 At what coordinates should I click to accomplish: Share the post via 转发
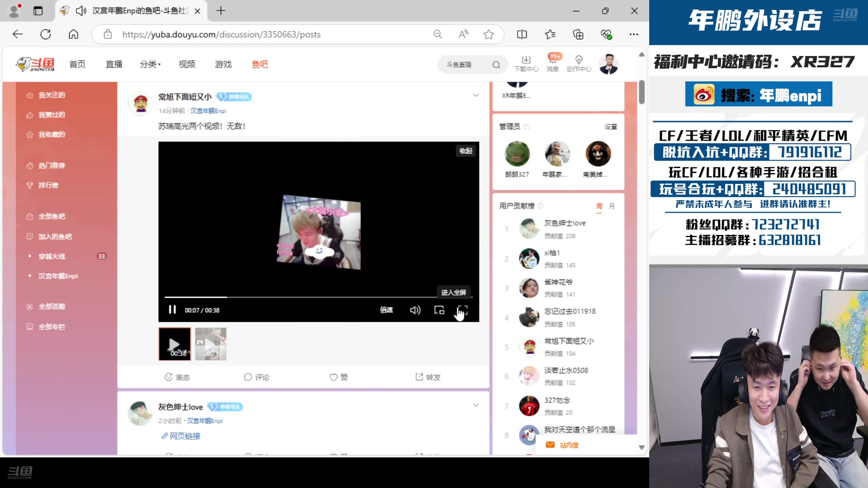[428, 377]
